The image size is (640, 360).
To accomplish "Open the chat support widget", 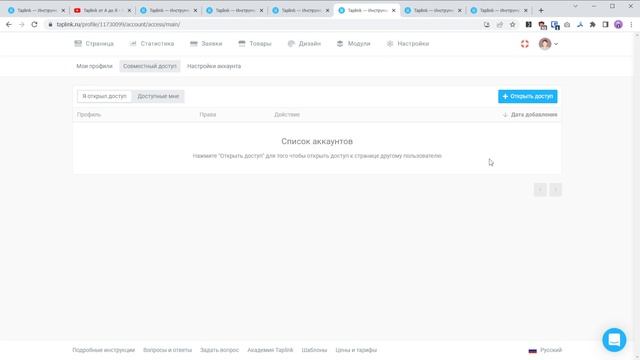I will pyautogui.click(x=614, y=340).
